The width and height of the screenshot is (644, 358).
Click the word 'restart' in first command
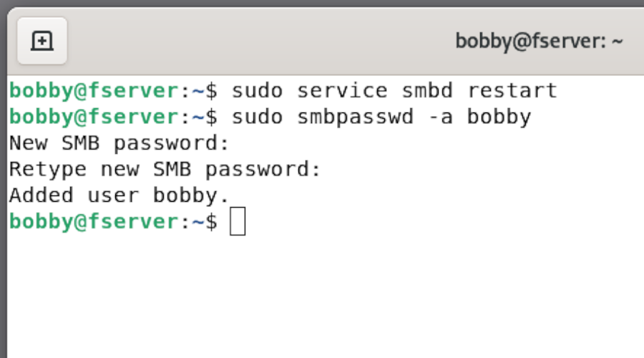pos(512,90)
